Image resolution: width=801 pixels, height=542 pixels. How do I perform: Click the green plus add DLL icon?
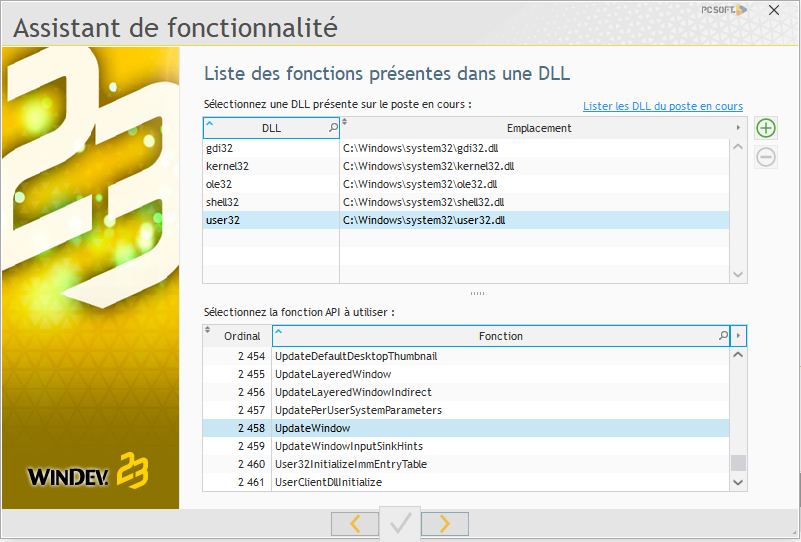click(766, 128)
